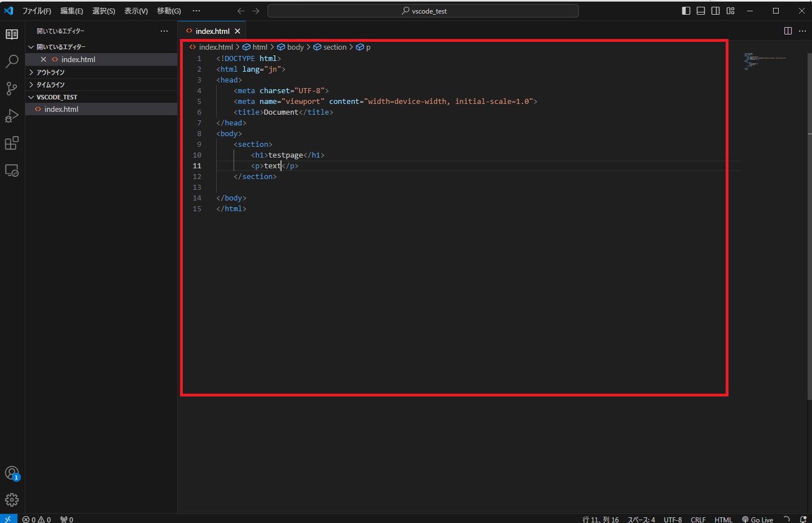Change line endings via CRLF
Screen dimensions: 812x523
[x=698, y=520]
